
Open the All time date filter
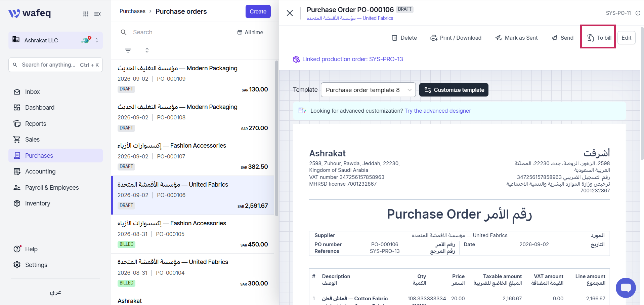pyautogui.click(x=250, y=32)
